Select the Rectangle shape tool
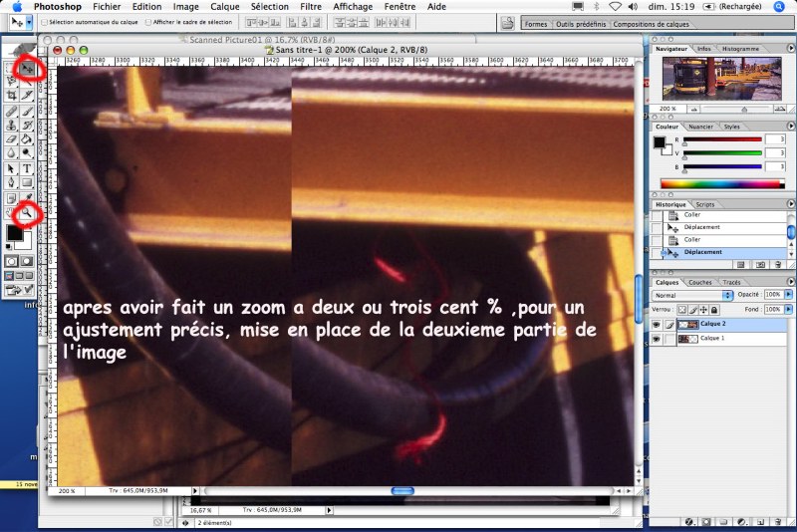The height and width of the screenshot is (532, 797). 27,182
